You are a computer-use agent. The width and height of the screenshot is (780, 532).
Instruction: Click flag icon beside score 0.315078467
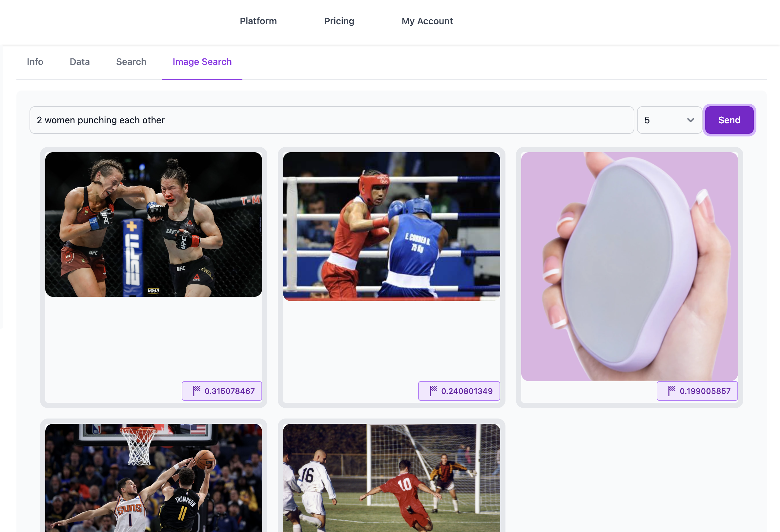[x=197, y=391]
